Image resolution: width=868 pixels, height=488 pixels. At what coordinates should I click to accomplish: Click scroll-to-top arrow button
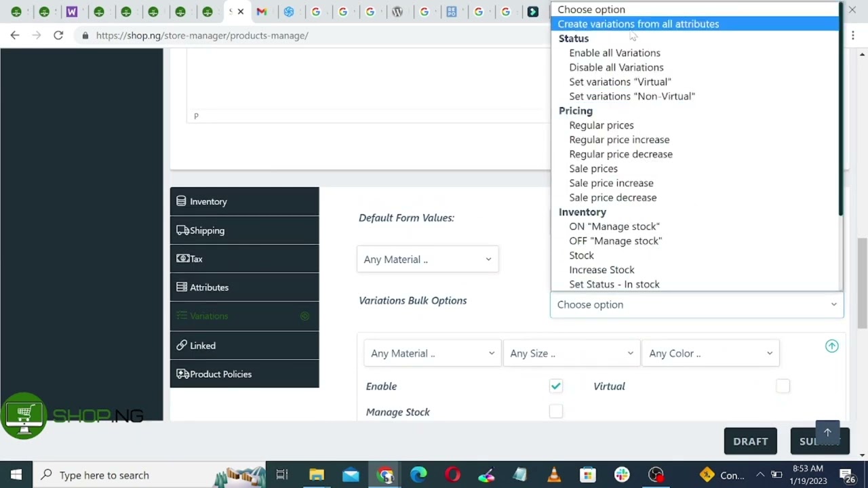click(x=827, y=432)
